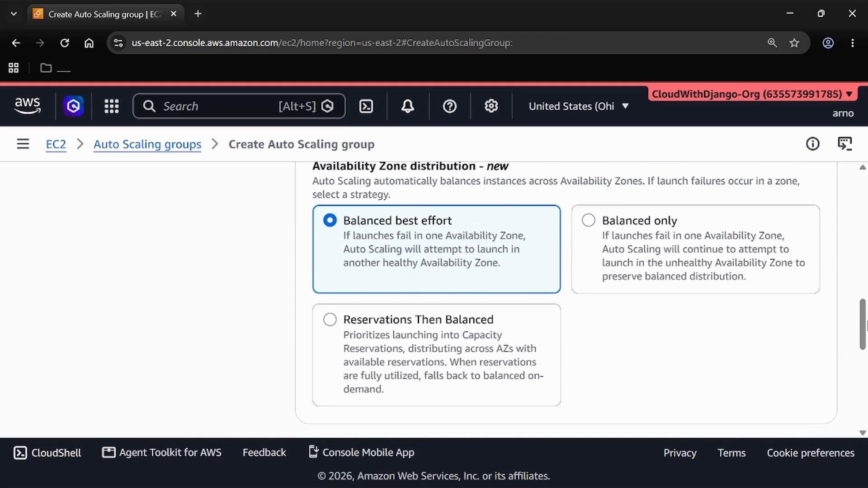
Task: Select the Balanced best effort option
Action: click(x=330, y=221)
